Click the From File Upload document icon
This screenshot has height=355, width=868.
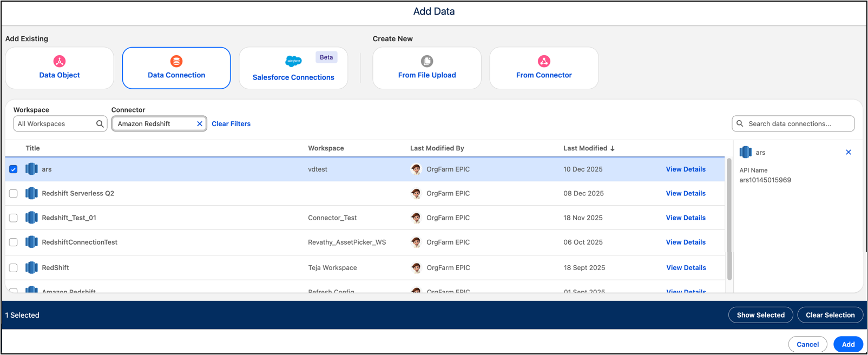point(427,61)
